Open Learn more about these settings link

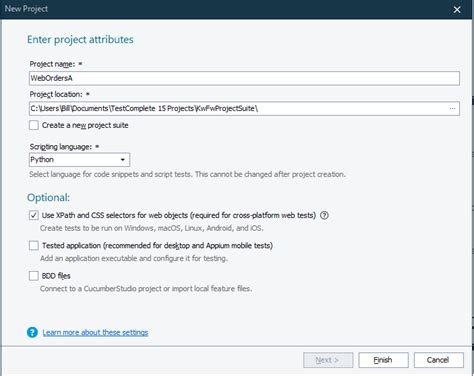95,332
